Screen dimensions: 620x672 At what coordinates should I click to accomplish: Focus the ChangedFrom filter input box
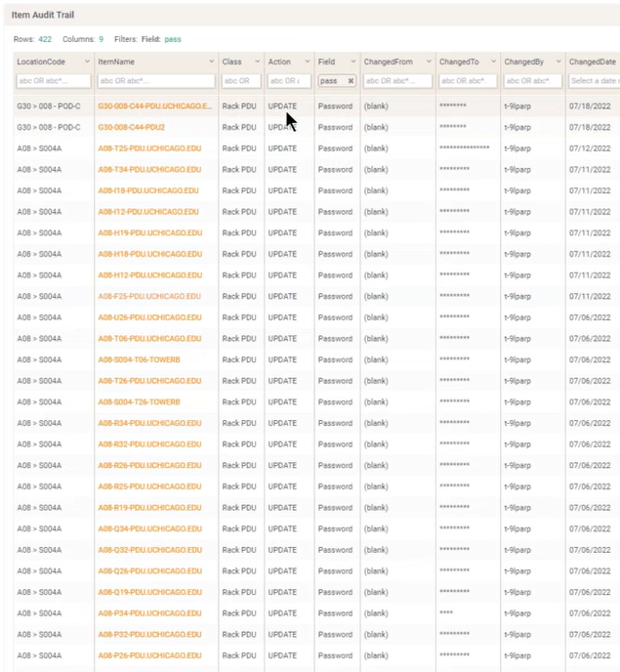(397, 80)
